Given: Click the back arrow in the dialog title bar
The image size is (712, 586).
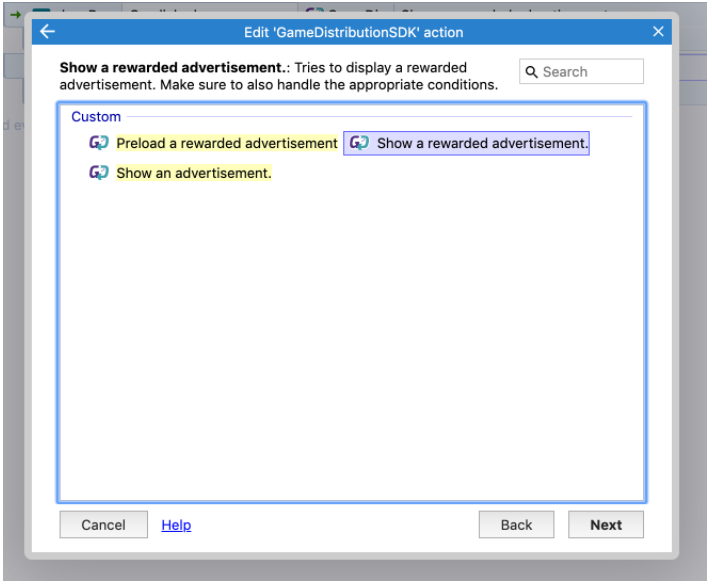Looking at the screenshot, I should pos(47,32).
